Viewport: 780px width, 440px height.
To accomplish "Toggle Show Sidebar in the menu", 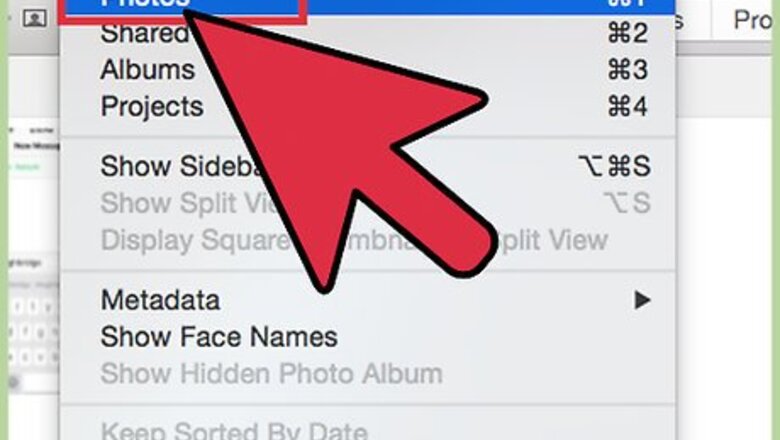I will (x=367, y=166).
